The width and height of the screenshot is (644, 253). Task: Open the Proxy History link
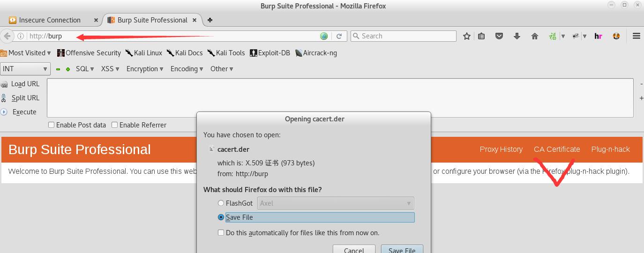(501, 149)
